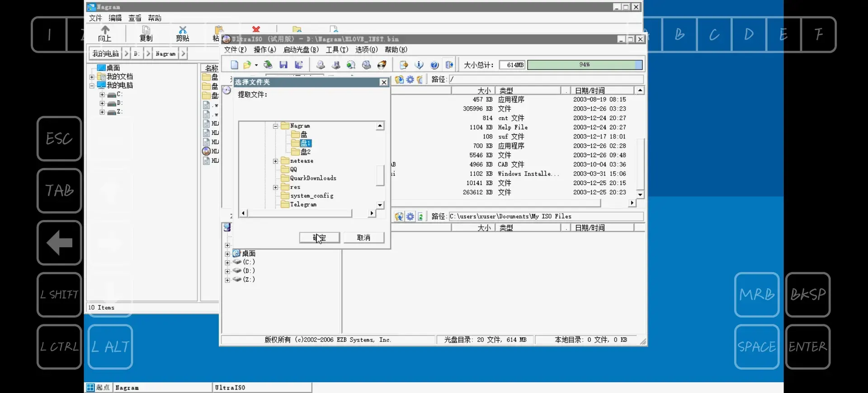Click the Burn CD image flame icon

pyautogui.click(x=382, y=65)
